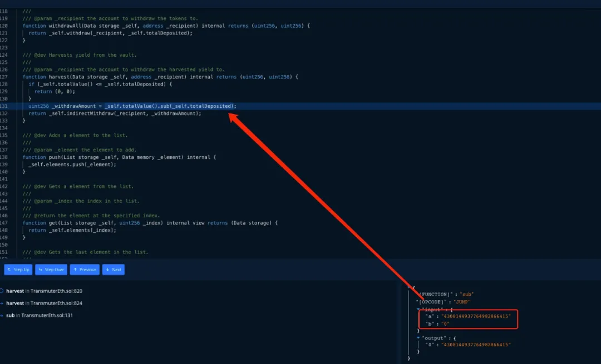The image size is (601, 364).
Task: Collapse the "input" JSON node
Action: click(418, 309)
